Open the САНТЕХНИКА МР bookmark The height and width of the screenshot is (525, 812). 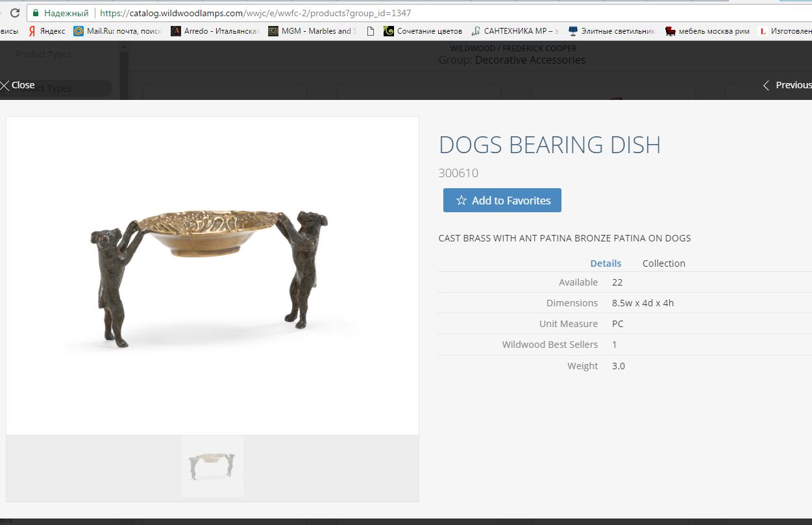click(x=515, y=31)
